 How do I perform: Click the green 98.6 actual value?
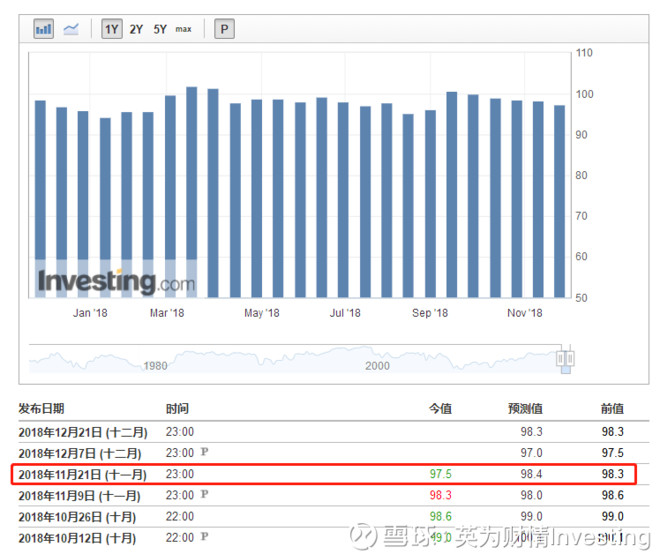coord(440,516)
